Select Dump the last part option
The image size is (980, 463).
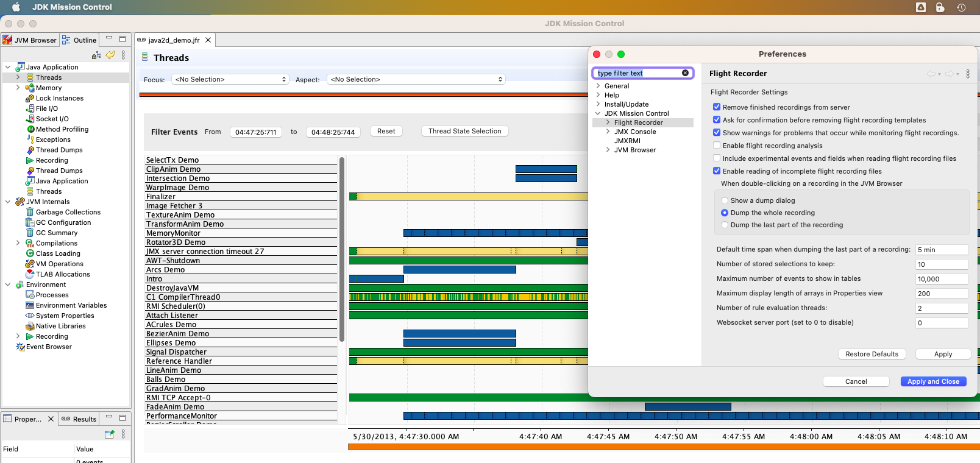725,225
